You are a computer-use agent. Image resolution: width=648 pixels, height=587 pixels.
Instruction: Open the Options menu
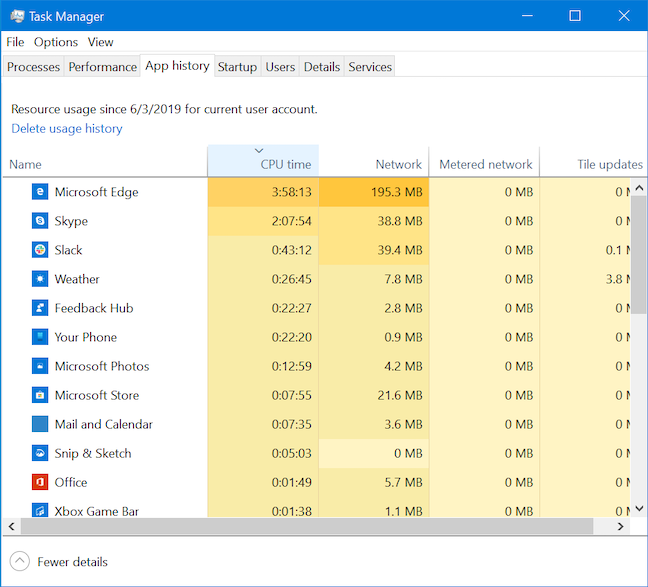[x=56, y=42]
